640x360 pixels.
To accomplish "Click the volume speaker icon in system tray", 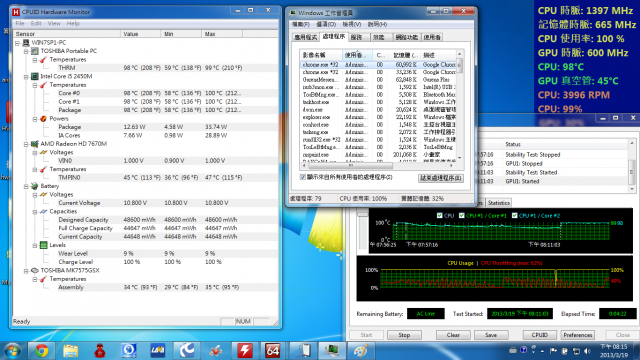I will pyautogui.click(x=587, y=351).
